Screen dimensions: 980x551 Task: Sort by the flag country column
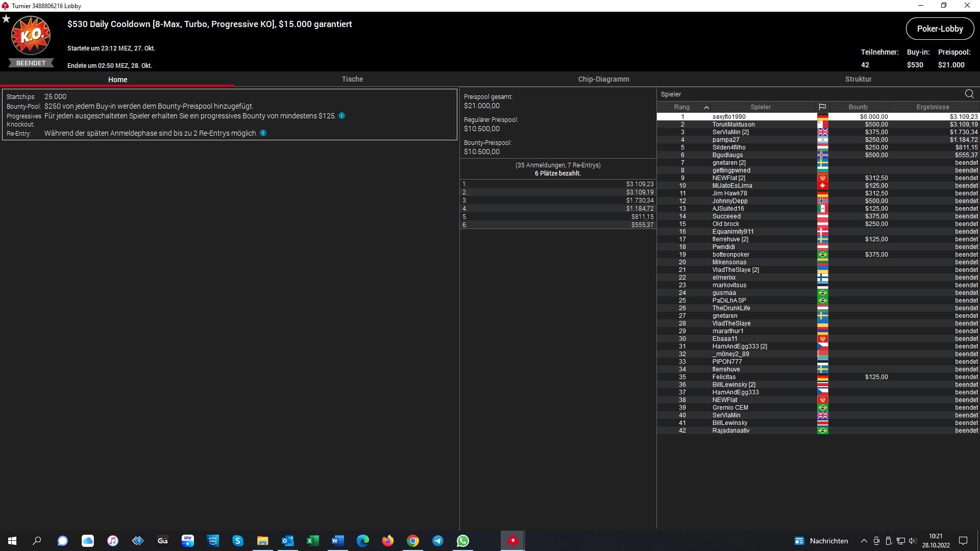tap(822, 107)
